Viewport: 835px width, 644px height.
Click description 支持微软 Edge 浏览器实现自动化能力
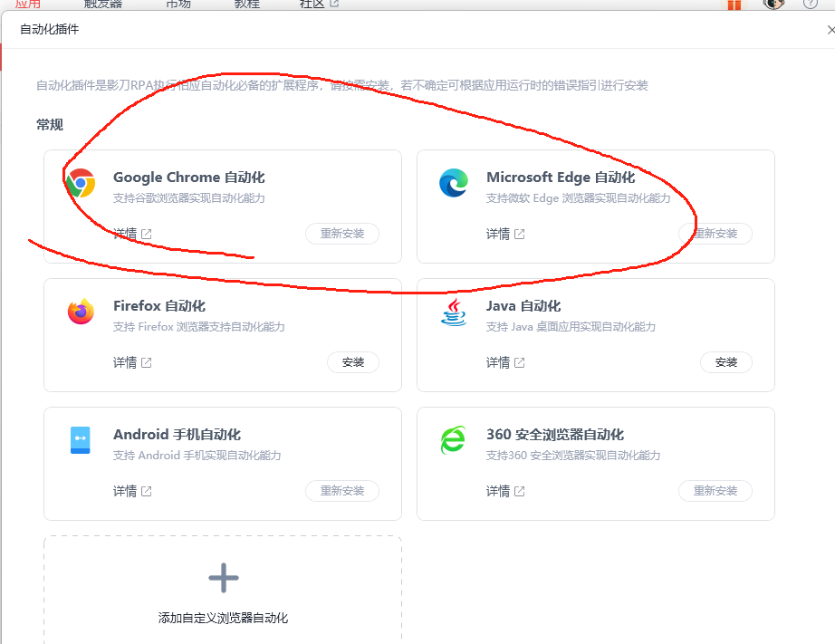(x=579, y=198)
